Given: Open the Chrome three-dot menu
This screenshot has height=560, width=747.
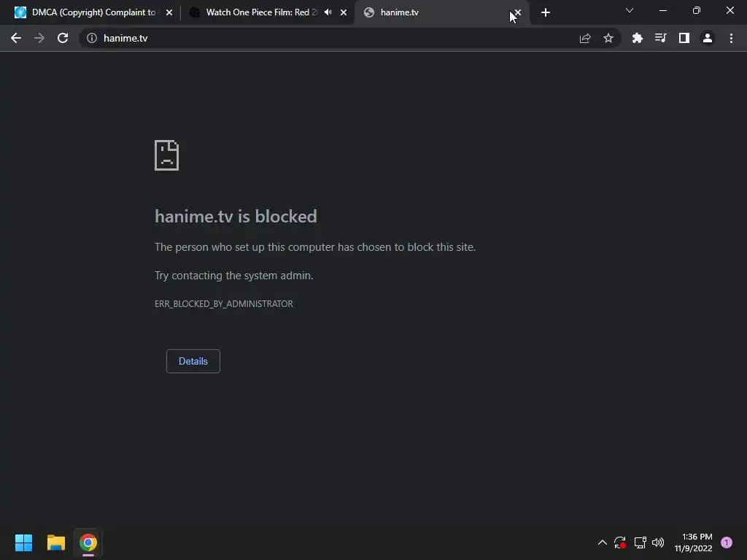Looking at the screenshot, I should (731, 38).
